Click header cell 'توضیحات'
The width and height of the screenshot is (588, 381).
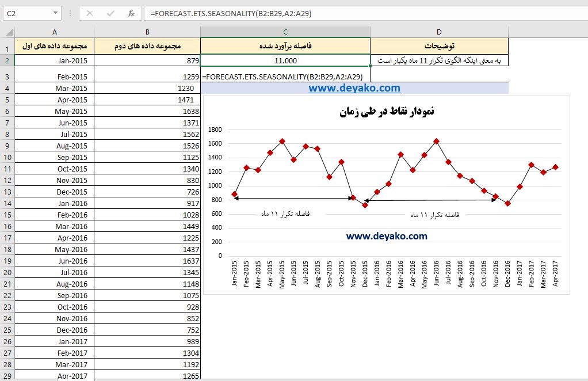coord(439,46)
